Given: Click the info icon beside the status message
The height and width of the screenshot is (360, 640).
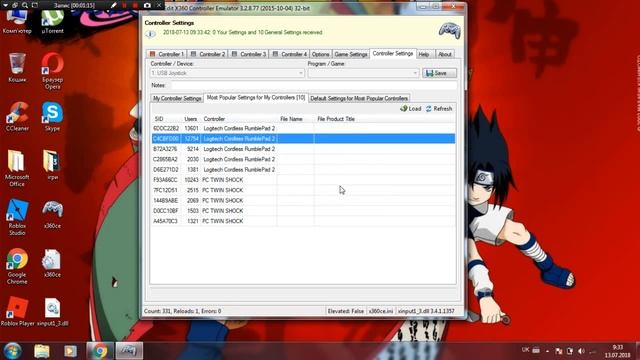Looking at the screenshot, I should (x=150, y=34).
